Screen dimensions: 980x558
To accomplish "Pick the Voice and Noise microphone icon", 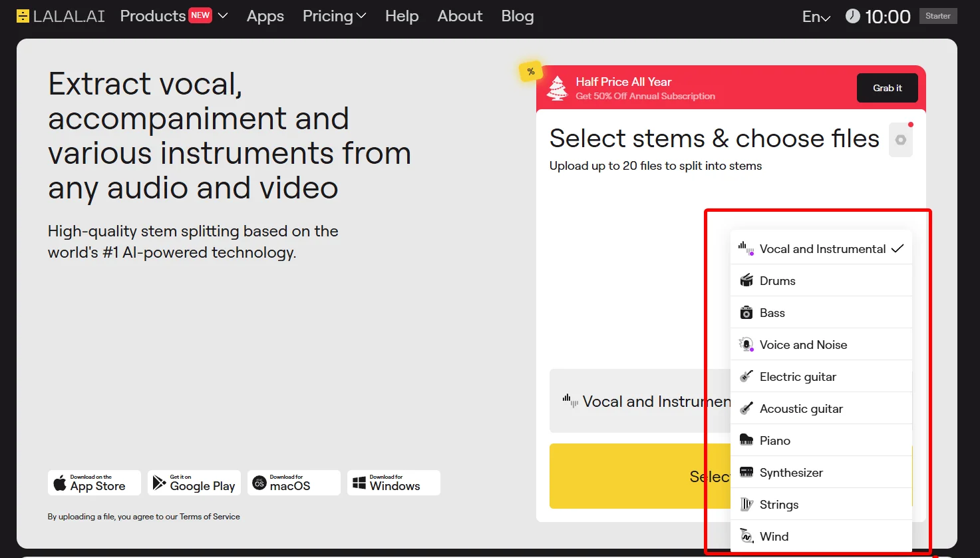I will pos(746,344).
